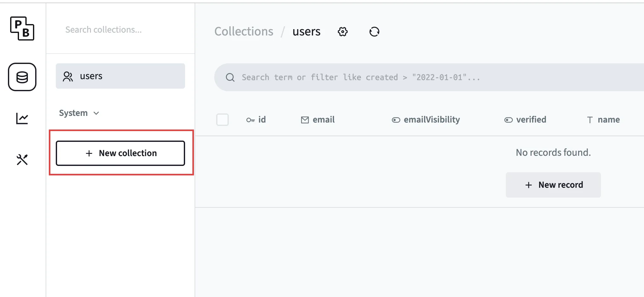Refresh the users records list
This screenshot has height=297, width=644.
(x=374, y=32)
